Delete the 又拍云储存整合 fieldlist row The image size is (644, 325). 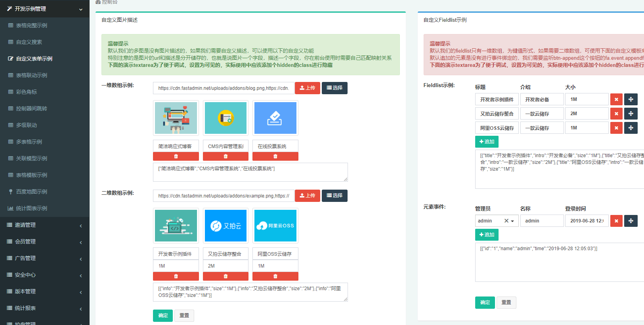[616, 114]
